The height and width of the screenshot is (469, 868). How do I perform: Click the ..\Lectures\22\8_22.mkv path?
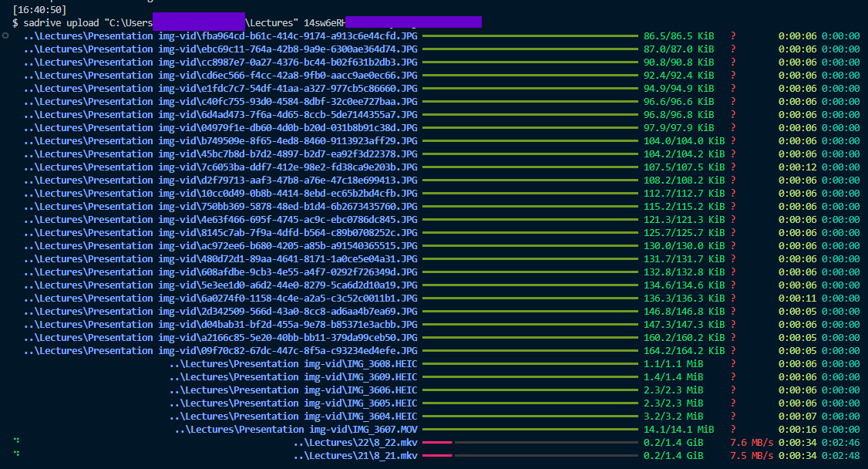(355, 443)
